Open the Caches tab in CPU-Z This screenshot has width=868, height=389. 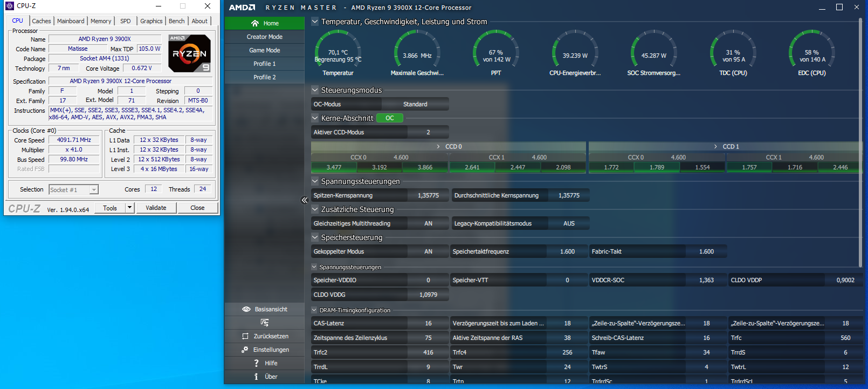pos(42,21)
